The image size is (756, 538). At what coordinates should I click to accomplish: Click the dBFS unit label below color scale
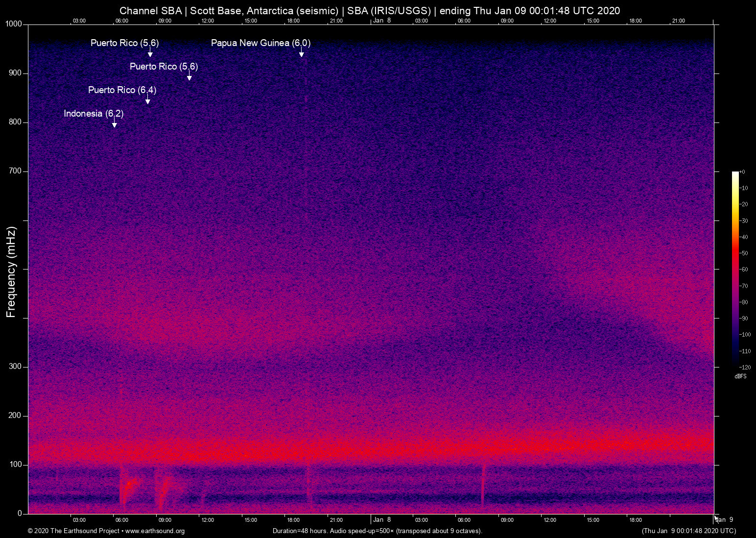coord(740,376)
